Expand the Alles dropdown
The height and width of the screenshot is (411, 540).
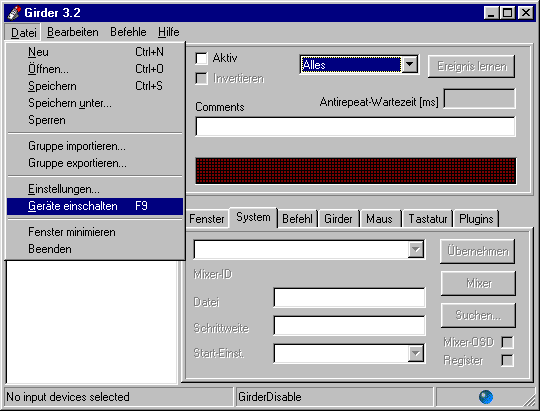[409, 64]
